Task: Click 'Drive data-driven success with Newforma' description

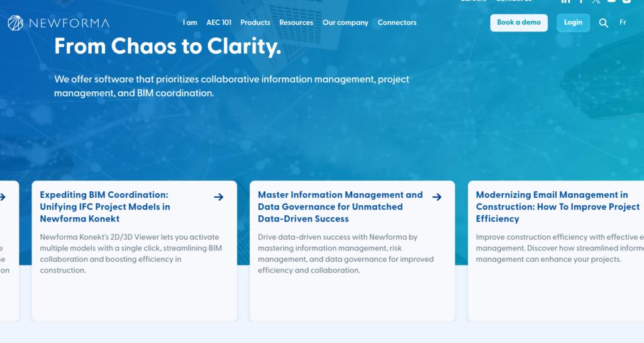Action: (346, 254)
